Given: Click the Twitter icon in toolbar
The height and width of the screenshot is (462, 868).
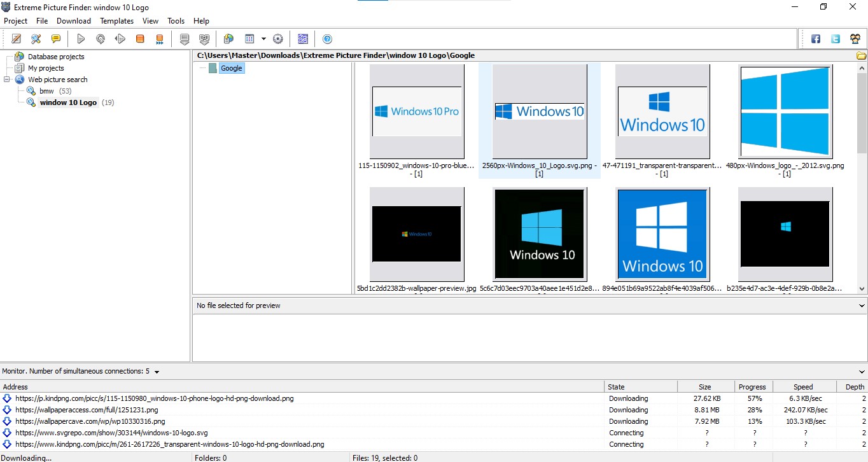Looking at the screenshot, I should 836,39.
